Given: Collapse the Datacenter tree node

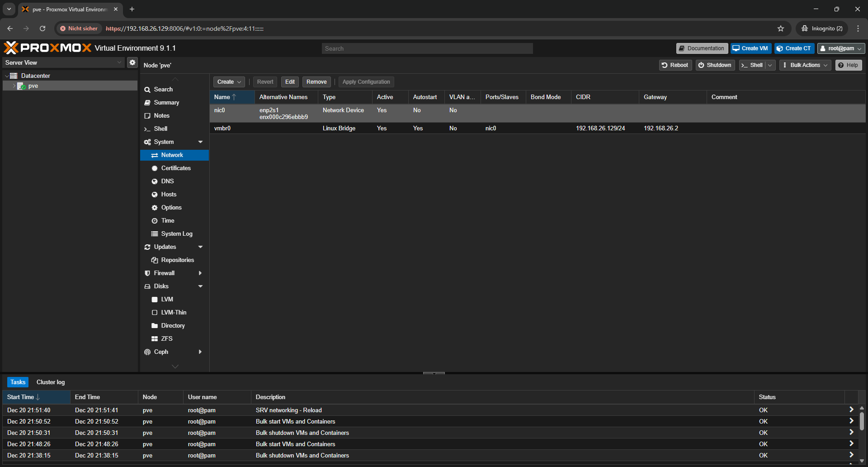Looking at the screenshot, I should coord(7,76).
